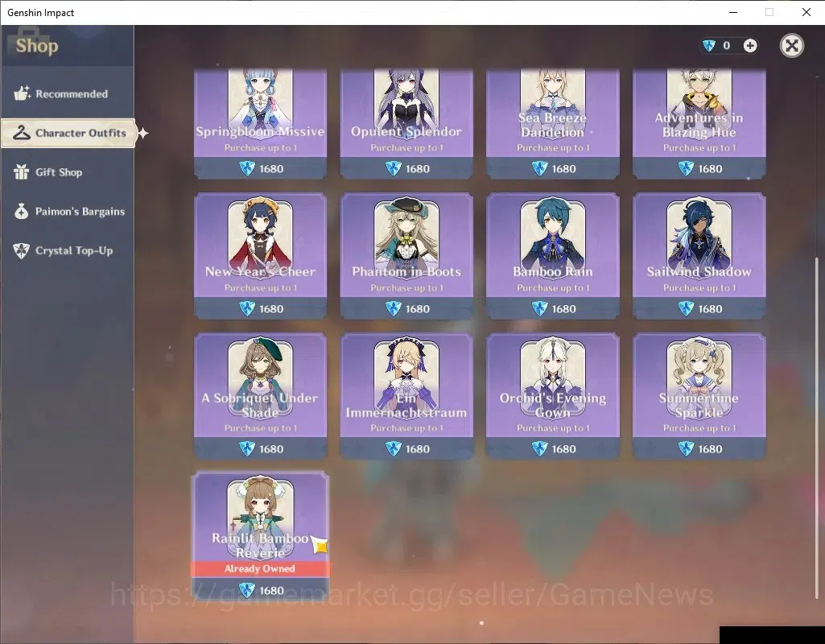Select the Character Outfits tab
Screen dimensions: 825x644
pyautogui.click(x=68, y=133)
